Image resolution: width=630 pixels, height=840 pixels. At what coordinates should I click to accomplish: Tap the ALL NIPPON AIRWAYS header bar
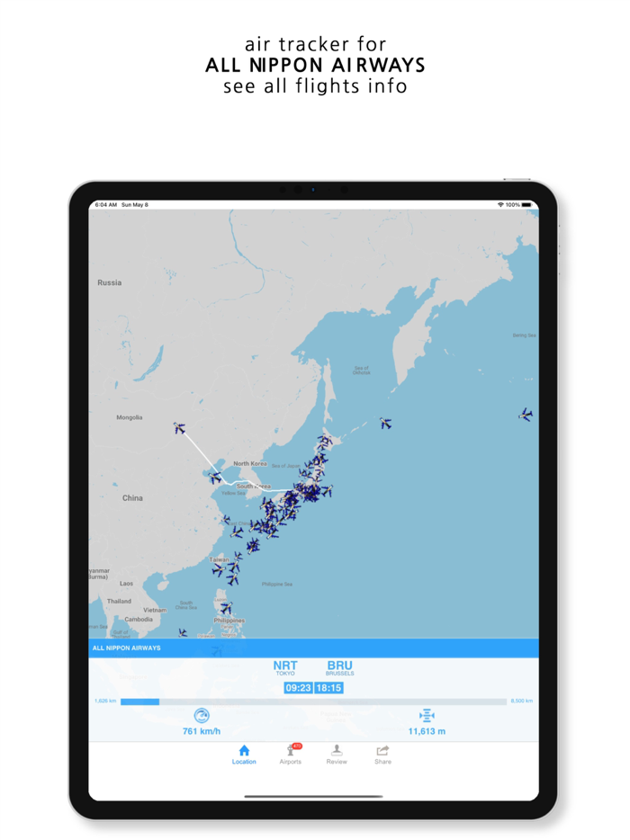(x=314, y=648)
